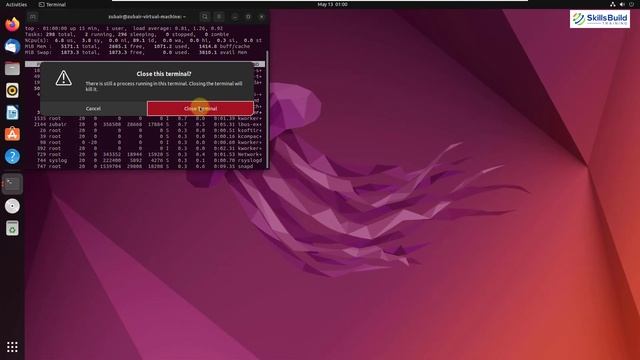Viewport: 640px width, 360px height.
Task: Close the terminal window with X
Action: pos(262,17)
